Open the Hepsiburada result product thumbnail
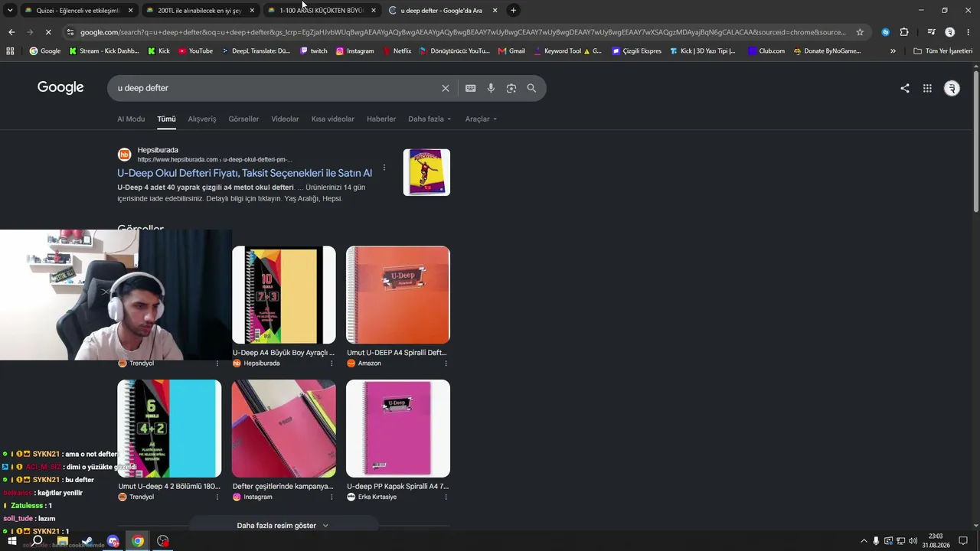The width and height of the screenshot is (980, 551). [426, 172]
